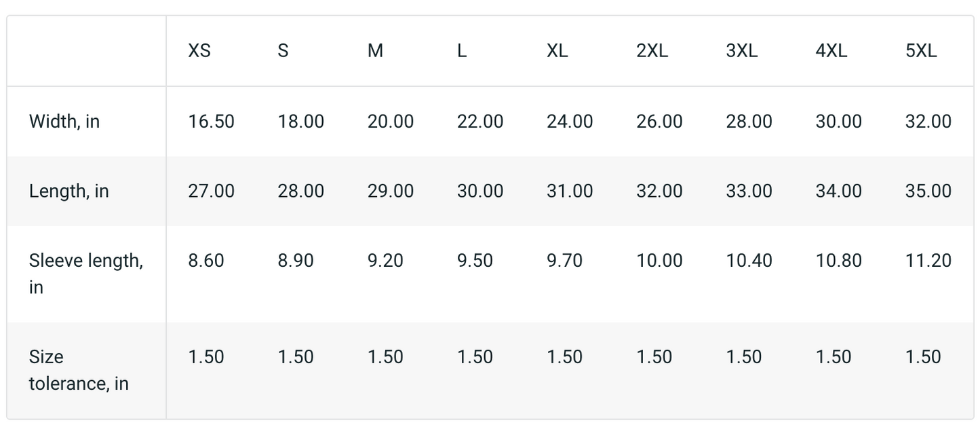Select the "Length, in" row label
980x442 pixels.
pos(68,191)
